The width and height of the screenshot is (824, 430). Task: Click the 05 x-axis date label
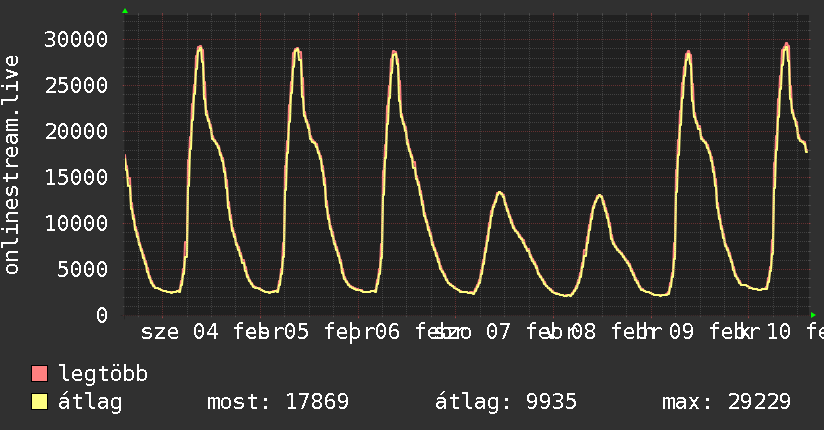coord(296,332)
